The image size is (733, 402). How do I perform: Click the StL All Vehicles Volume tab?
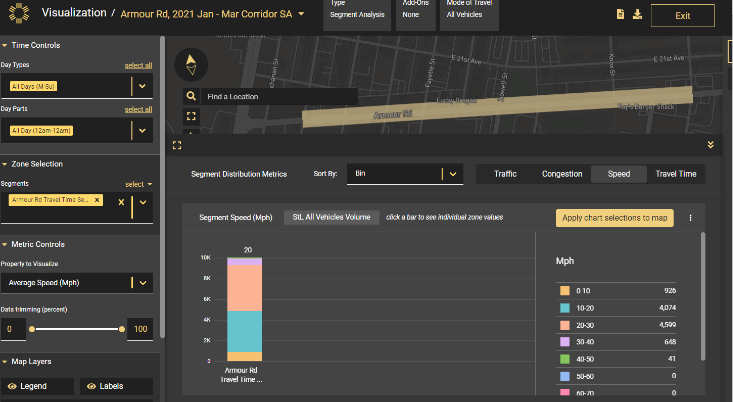pos(331,217)
